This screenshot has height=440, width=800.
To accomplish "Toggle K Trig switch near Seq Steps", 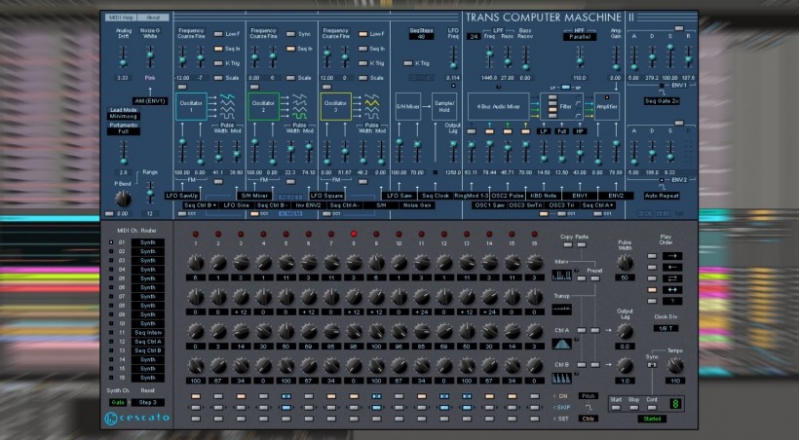I will tap(408, 63).
